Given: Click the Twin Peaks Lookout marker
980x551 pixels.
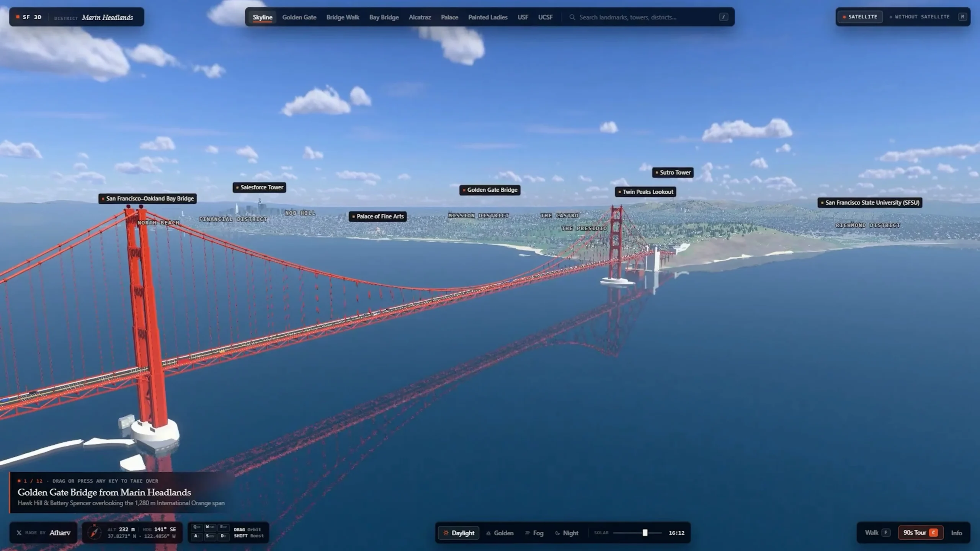Looking at the screenshot, I should point(645,192).
